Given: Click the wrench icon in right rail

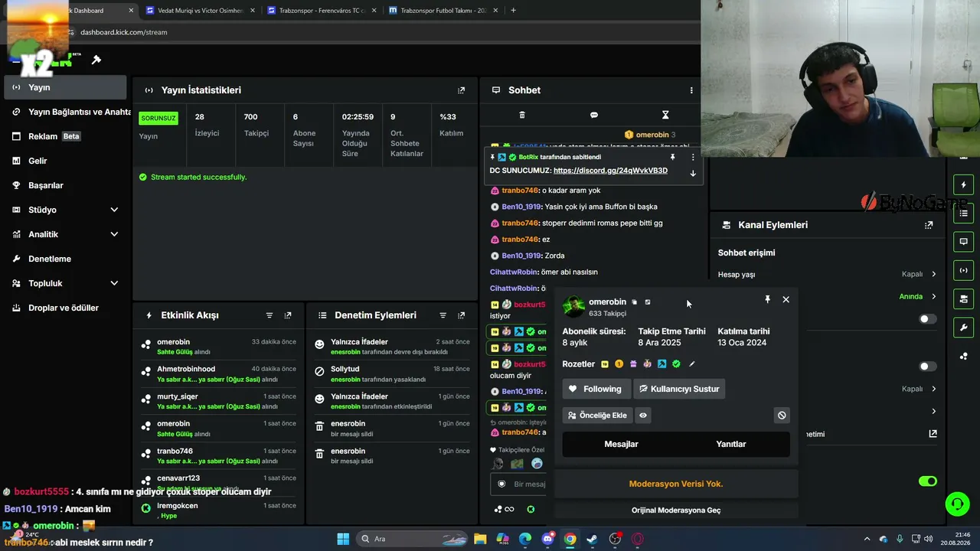Looking at the screenshot, I should [x=963, y=328].
